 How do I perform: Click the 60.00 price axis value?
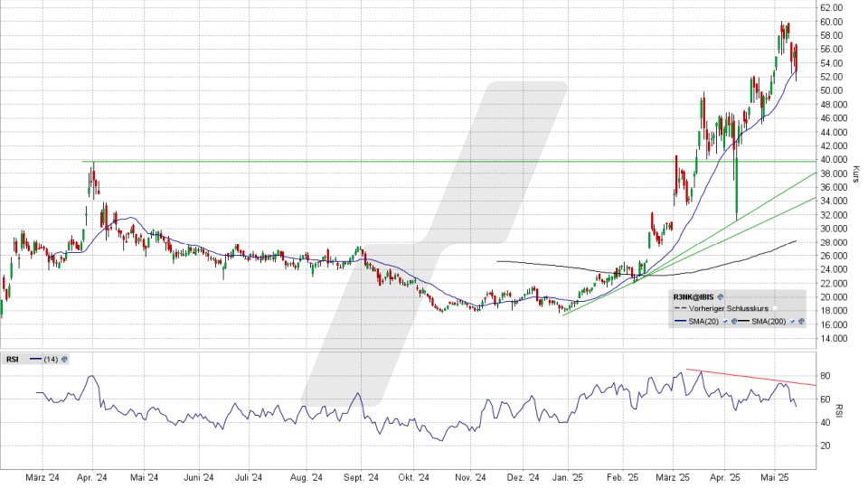click(832, 22)
